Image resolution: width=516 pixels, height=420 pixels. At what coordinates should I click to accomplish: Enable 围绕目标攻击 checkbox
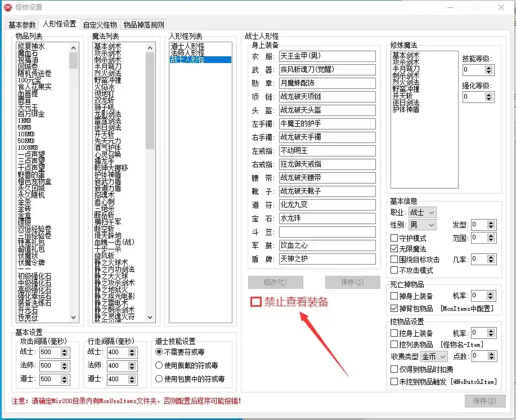pos(394,260)
